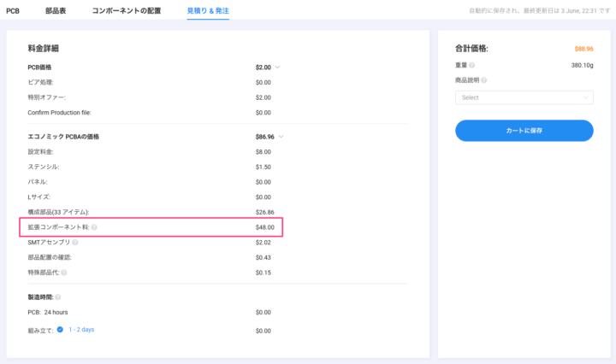Collapse the PCB価格 section chevron
Screen dimensions: 616x364
pyautogui.click(x=278, y=67)
